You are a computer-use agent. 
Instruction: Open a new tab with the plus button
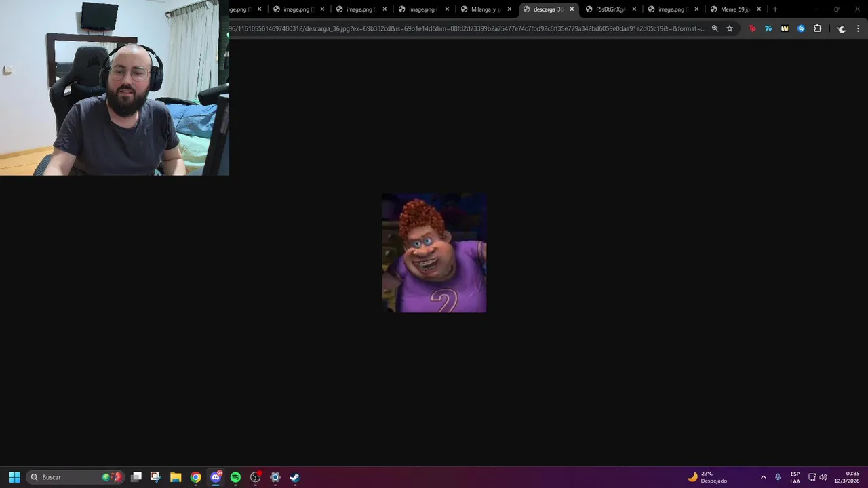[x=775, y=9]
